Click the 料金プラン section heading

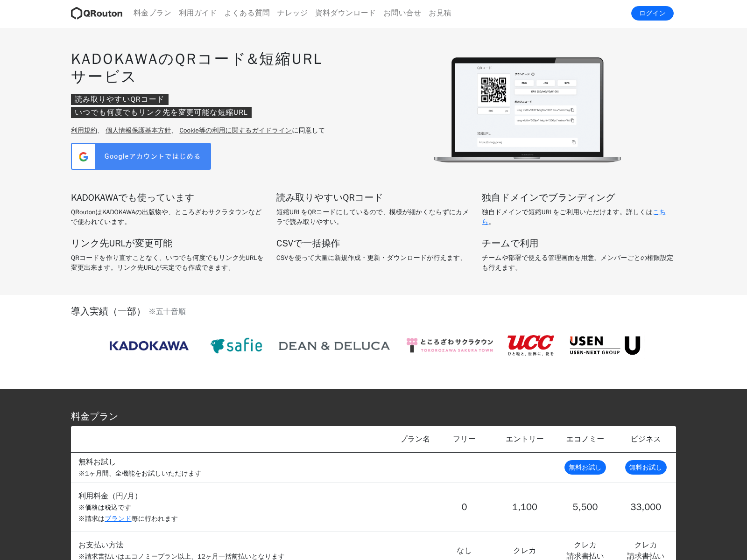click(x=94, y=416)
